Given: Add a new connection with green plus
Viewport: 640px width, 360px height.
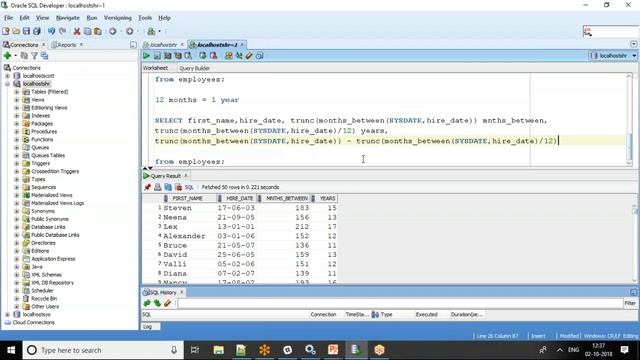Looking at the screenshot, I should (x=7, y=56).
